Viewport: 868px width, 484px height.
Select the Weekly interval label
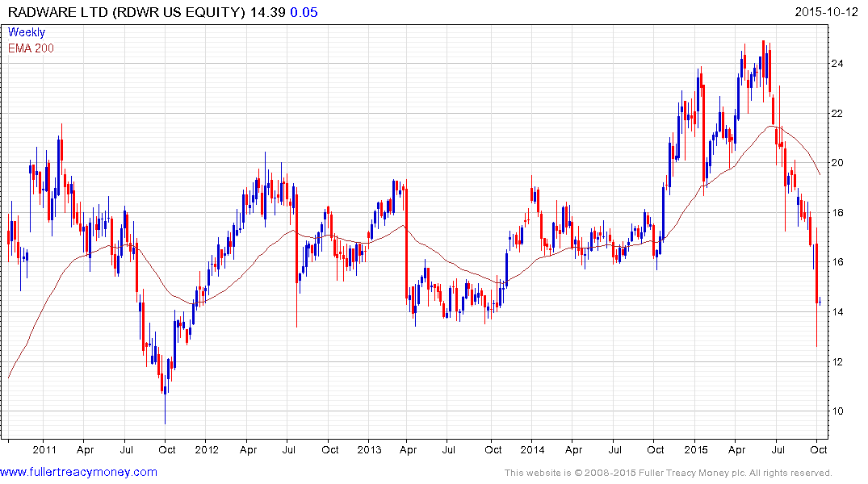click(x=27, y=32)
